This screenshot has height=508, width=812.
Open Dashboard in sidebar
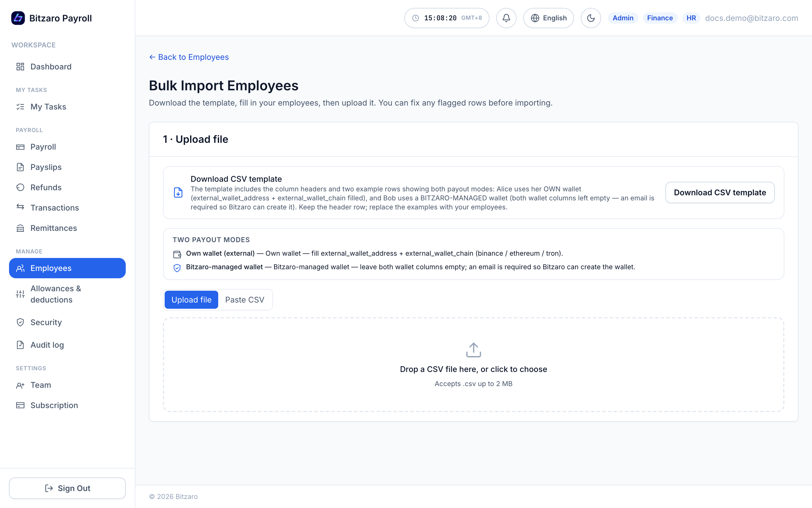click(67, 67)
